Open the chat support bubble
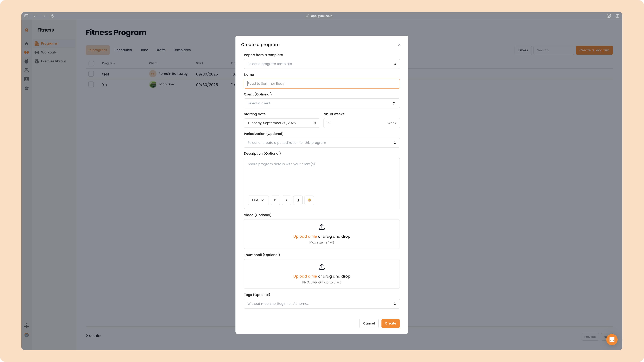This screenshot has height=362, width=644. pos(612,340)
